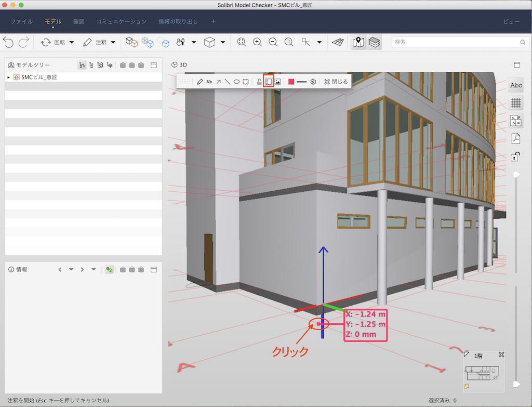Open the 回転 dropdown arrow
This screenshot has width=532, height=407.
click(72, 43)
